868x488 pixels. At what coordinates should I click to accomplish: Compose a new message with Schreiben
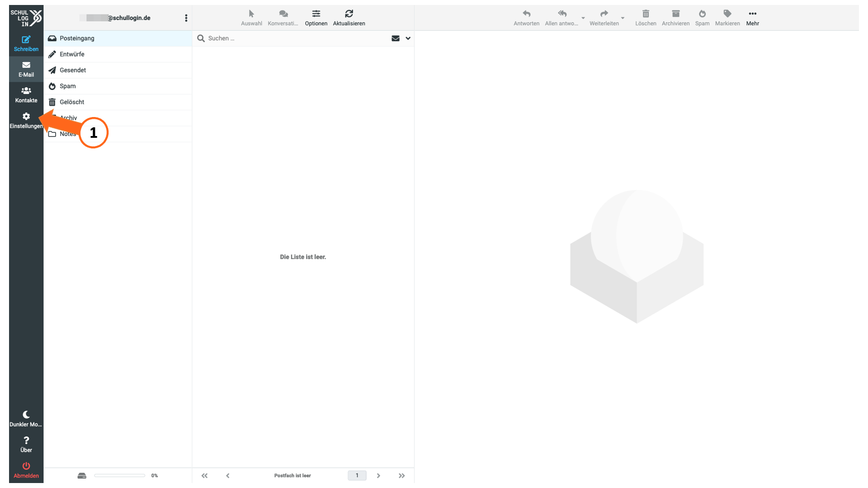point(26,44)
